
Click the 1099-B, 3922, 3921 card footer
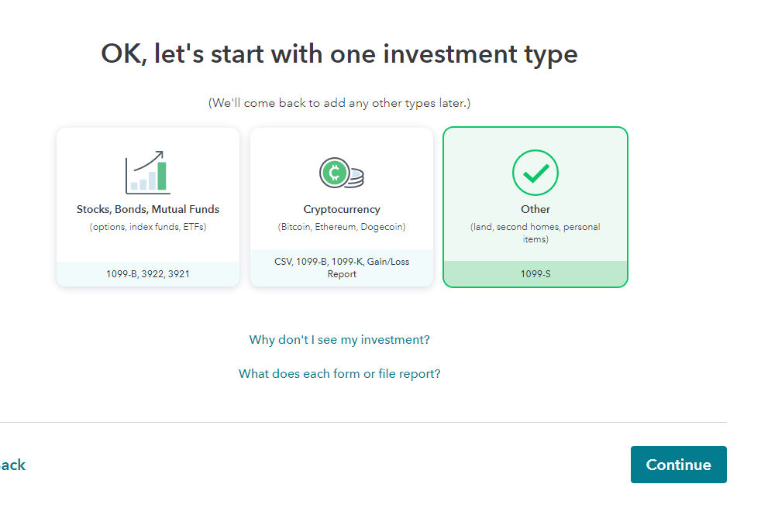tap(148, 274)
